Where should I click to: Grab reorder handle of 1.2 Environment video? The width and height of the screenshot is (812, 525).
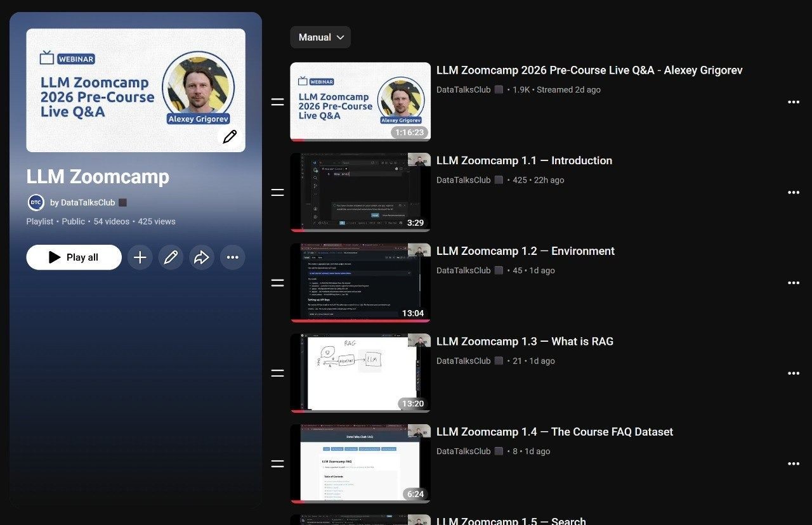[277, 283]
